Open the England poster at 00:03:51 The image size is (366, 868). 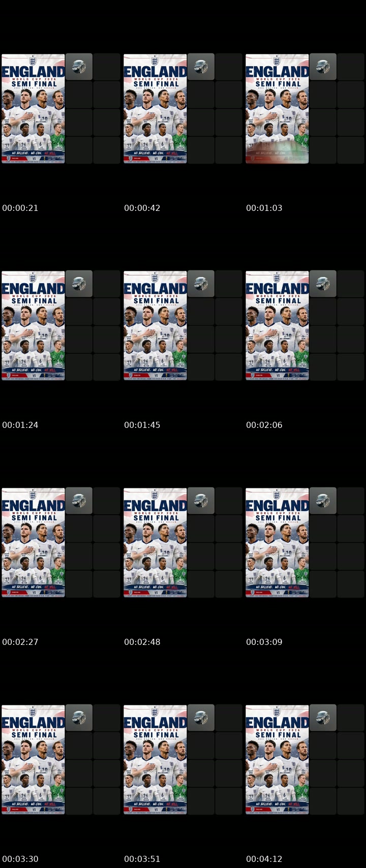(155, 760)
